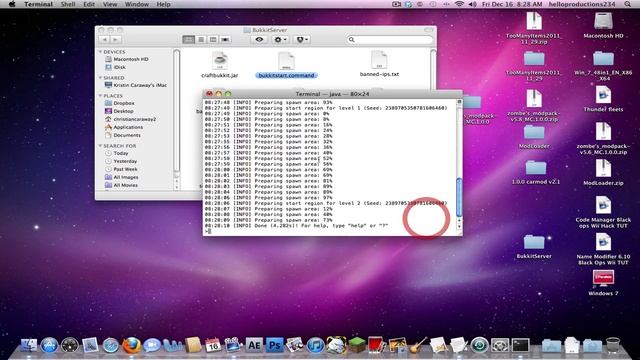
Task: Launch After Effects (AE) from dock
Action: click(254, 345)
